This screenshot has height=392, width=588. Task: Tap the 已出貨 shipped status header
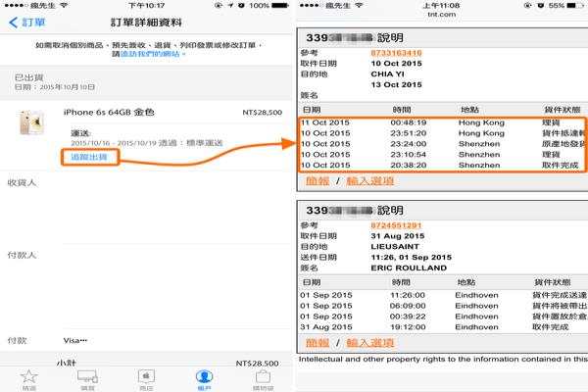point(28,77)
